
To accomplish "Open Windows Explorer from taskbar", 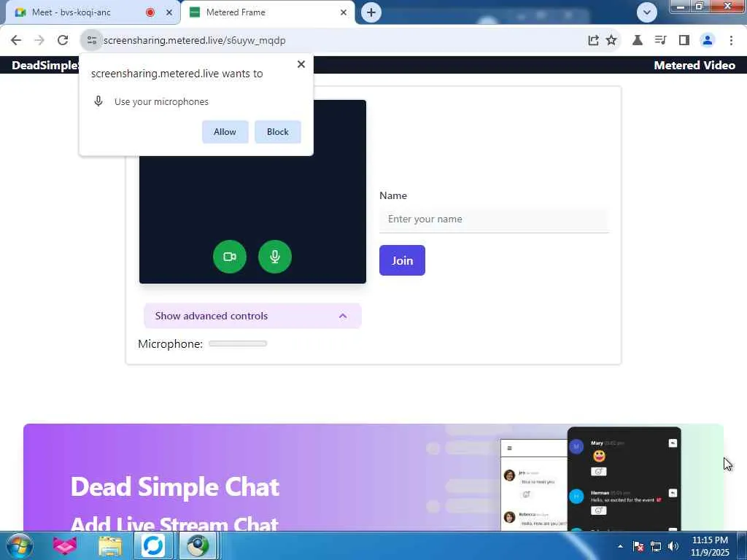I will [110, 545].
